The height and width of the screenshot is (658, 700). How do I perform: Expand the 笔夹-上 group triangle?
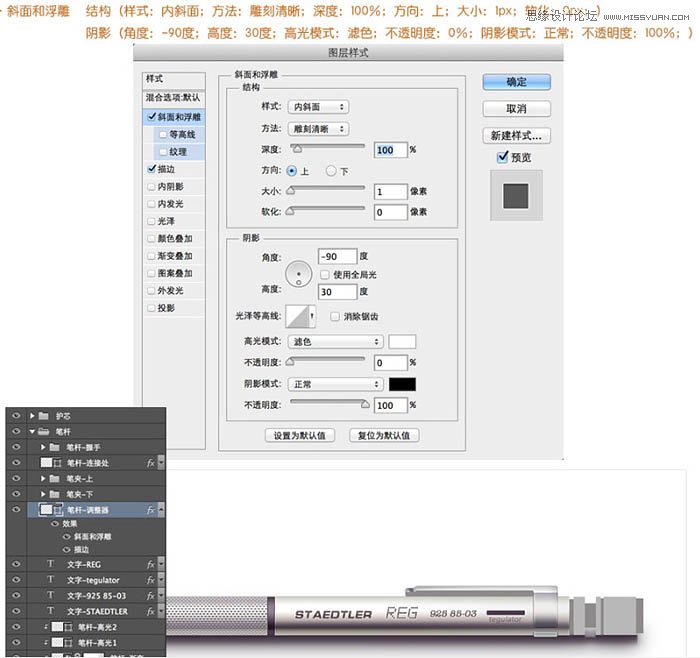tap(43, 479)
